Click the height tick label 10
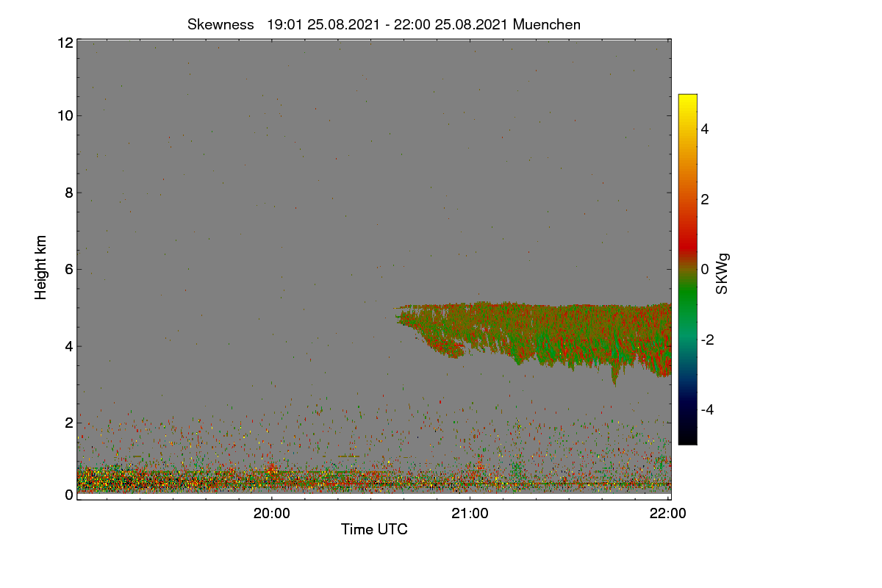 pyautogui.click(x=64, y=115)
